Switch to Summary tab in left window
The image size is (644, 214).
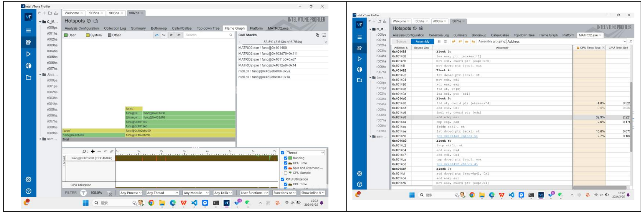click(138, 28)
